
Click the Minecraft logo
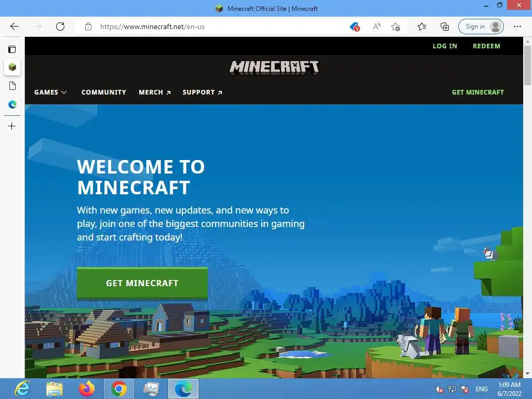(274, 68)
